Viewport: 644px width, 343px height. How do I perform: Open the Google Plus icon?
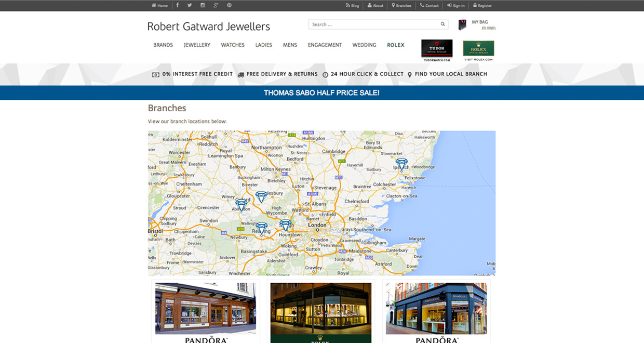(x=216, y=5)
